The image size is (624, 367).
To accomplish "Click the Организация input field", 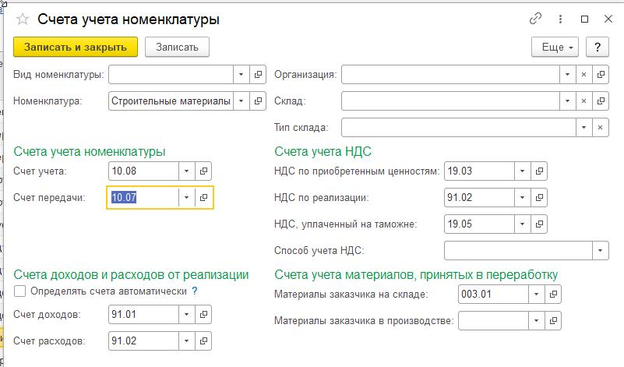I will pos(450,74).
